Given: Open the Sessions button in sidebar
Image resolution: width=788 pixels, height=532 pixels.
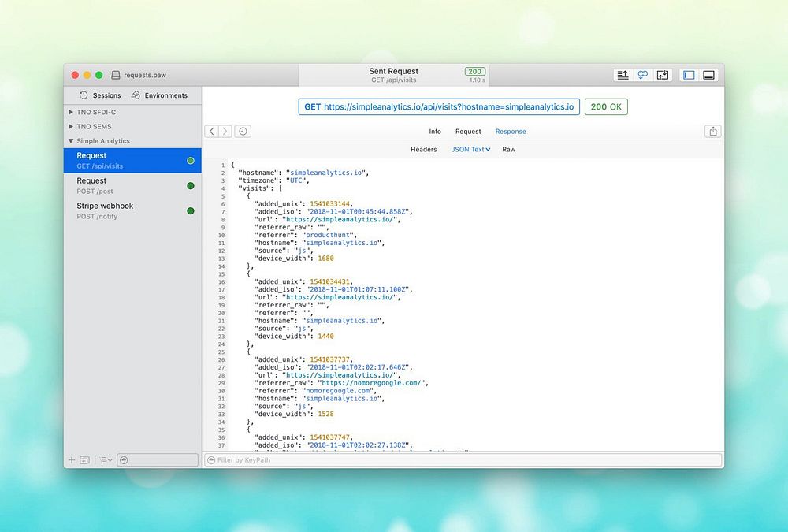Looking at the screenshot, I should point(100,95).
